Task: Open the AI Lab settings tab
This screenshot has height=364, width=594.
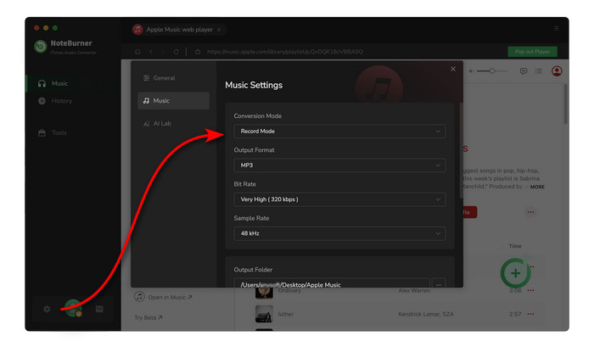Action: tap(173, 124)
